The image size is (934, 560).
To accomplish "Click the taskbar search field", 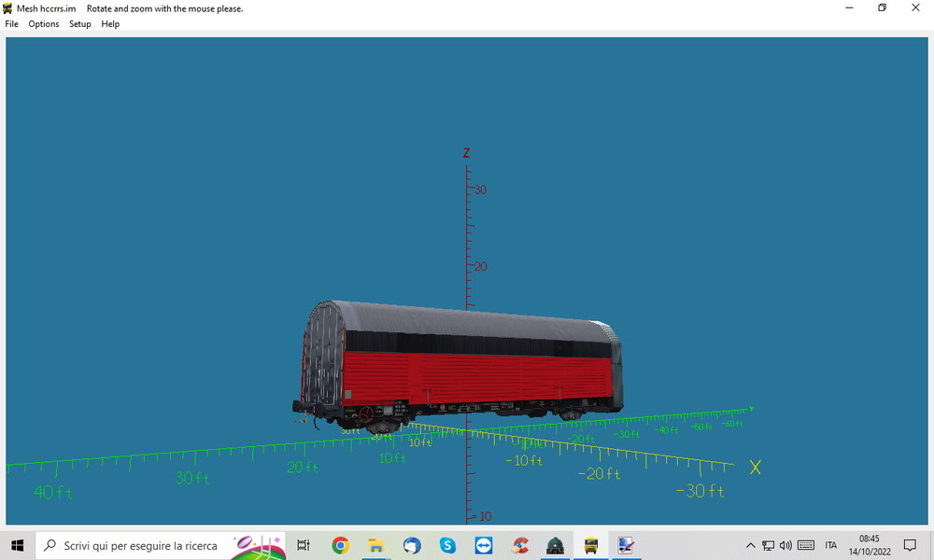I will click(x=161, y=545).
